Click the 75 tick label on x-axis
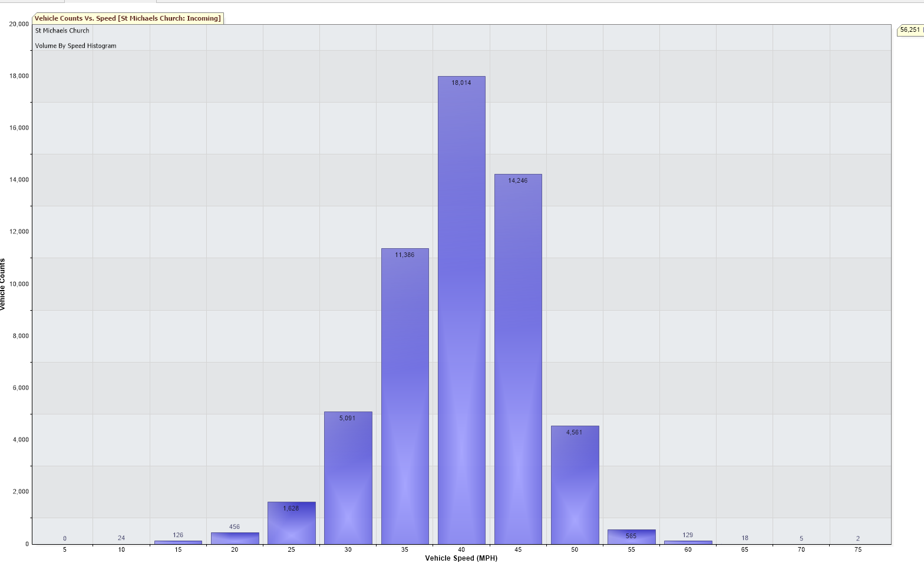 (857, 549)
